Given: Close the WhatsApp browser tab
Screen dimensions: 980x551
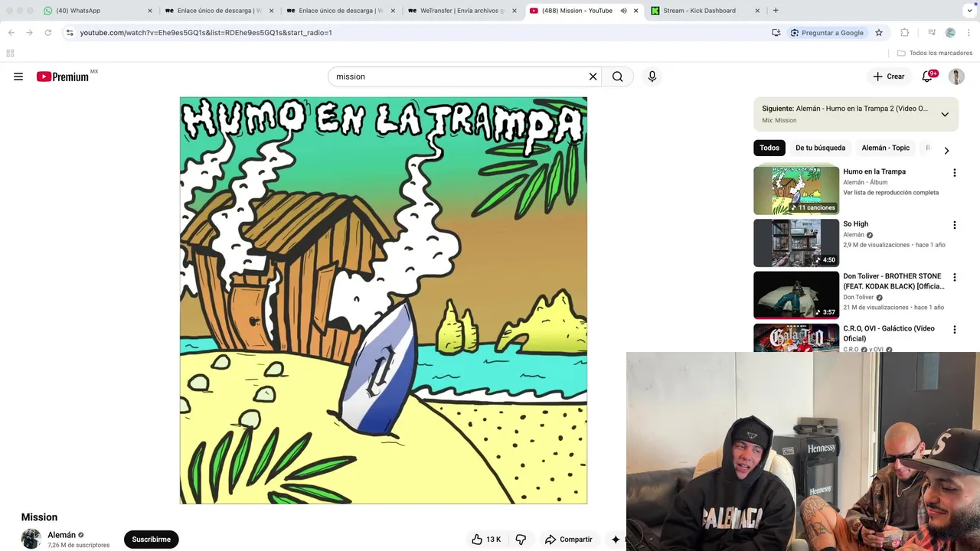Looking at the screenshot, I should (x=150, y=11).
